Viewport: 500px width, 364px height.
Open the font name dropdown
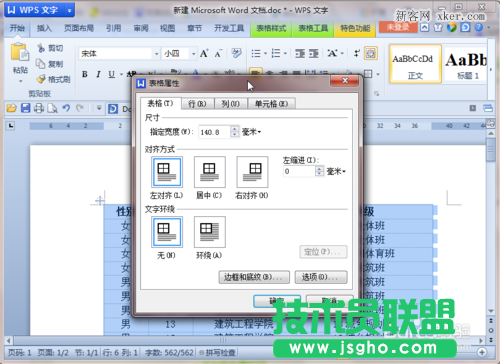156,54
